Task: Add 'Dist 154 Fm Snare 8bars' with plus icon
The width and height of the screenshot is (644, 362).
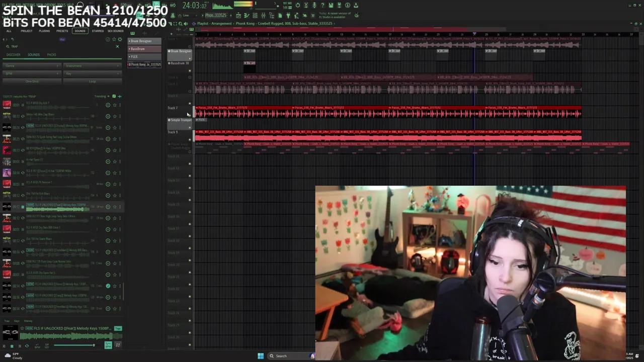Action: tap(108, 240)
